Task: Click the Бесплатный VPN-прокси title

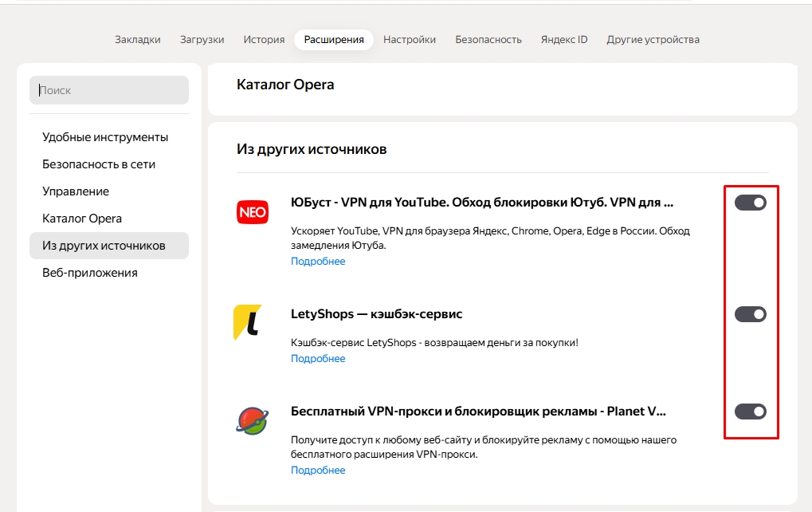Action: [x=478, y=412]
